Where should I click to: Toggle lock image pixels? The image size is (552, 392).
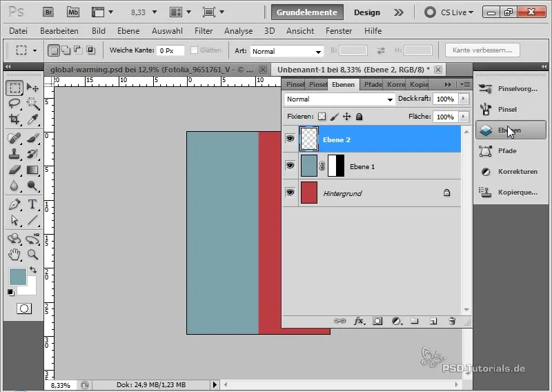(x=335, y=117)
